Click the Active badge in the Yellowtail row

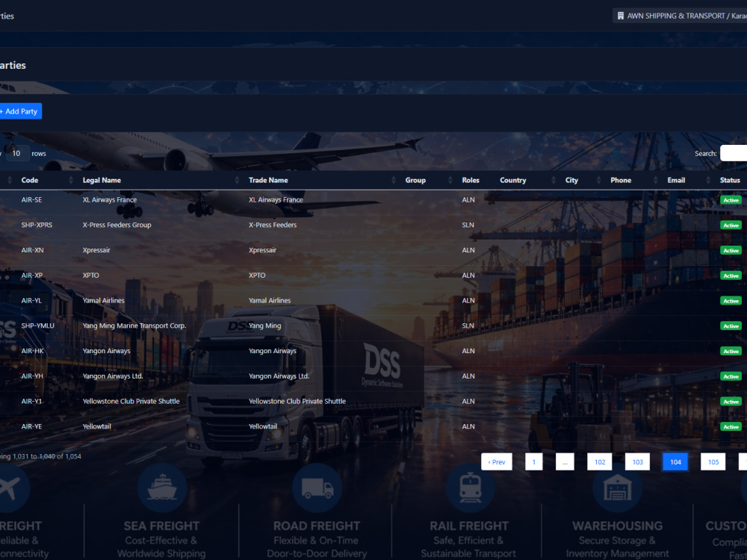[731, 427]
